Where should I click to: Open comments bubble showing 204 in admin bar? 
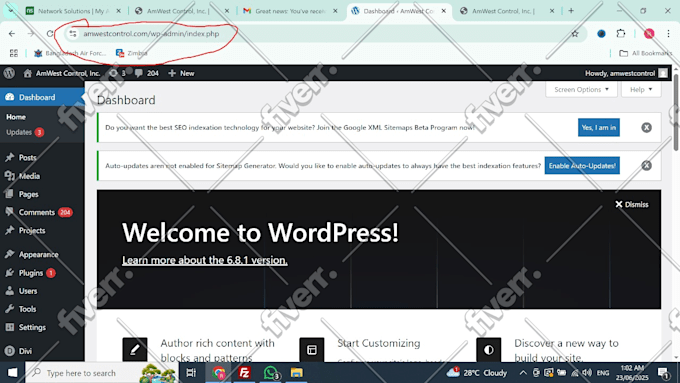coord(147,73)
